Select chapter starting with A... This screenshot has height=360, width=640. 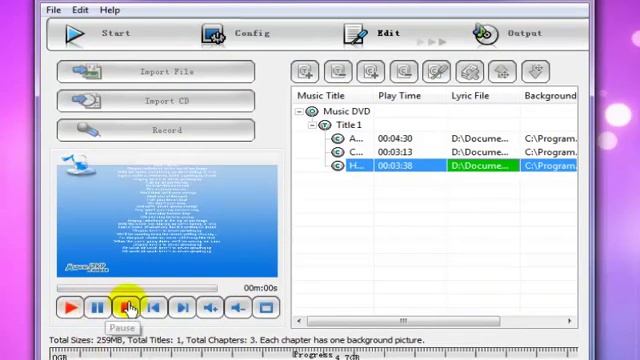tap(356, 139)
